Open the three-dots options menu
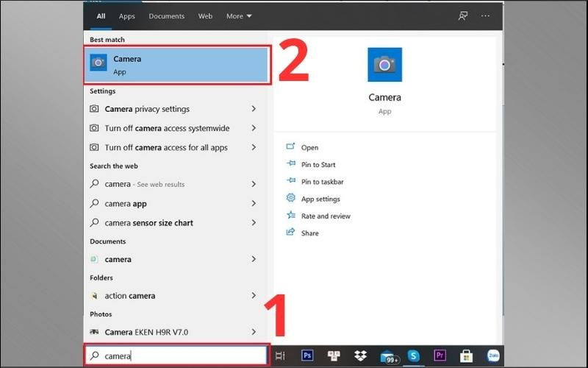This screenshot has width=588, height=368. 485,15
